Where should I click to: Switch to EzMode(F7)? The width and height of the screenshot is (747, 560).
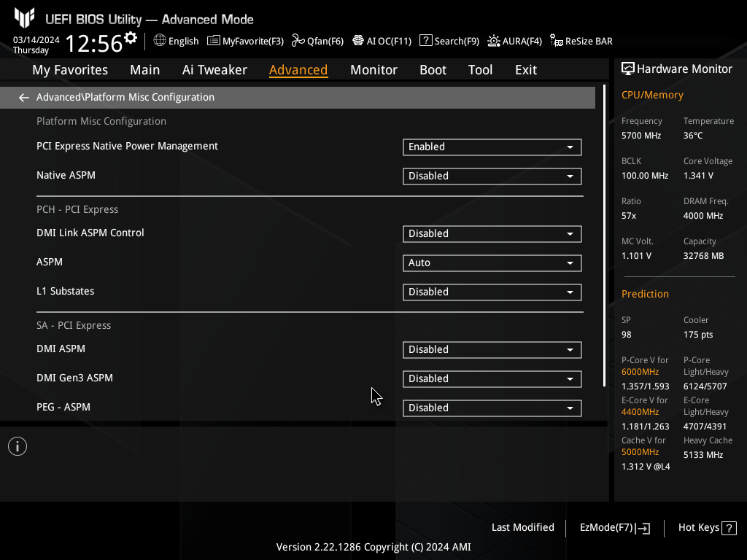click(614, 527)
